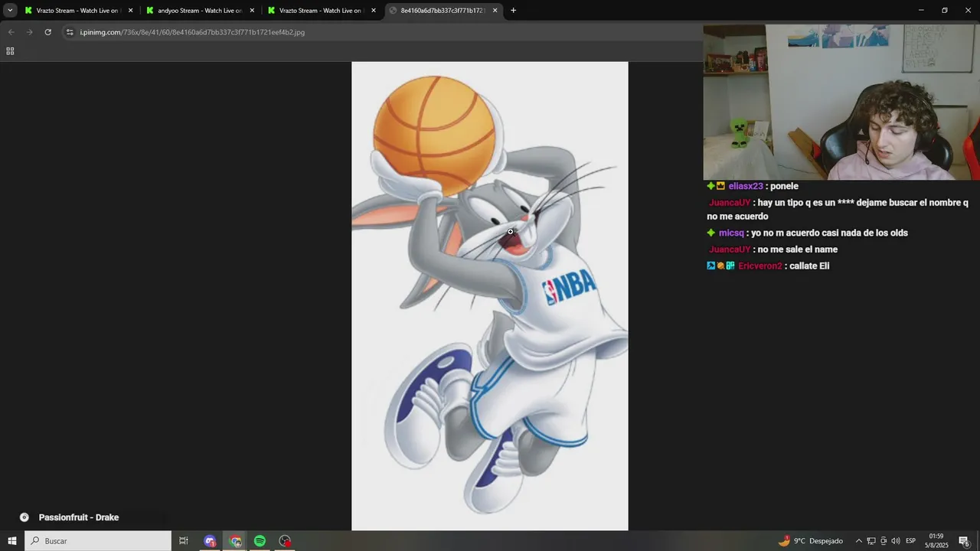Open the volume control tray icon
This screenshot has height=551, width=980.
[x=896, y=541]
